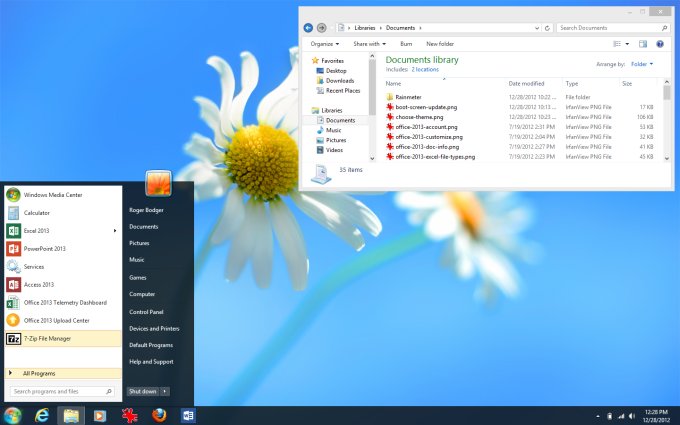The image size is (680, 425).
Task: Open Services from the Start menu
Action: click(63, 267)
